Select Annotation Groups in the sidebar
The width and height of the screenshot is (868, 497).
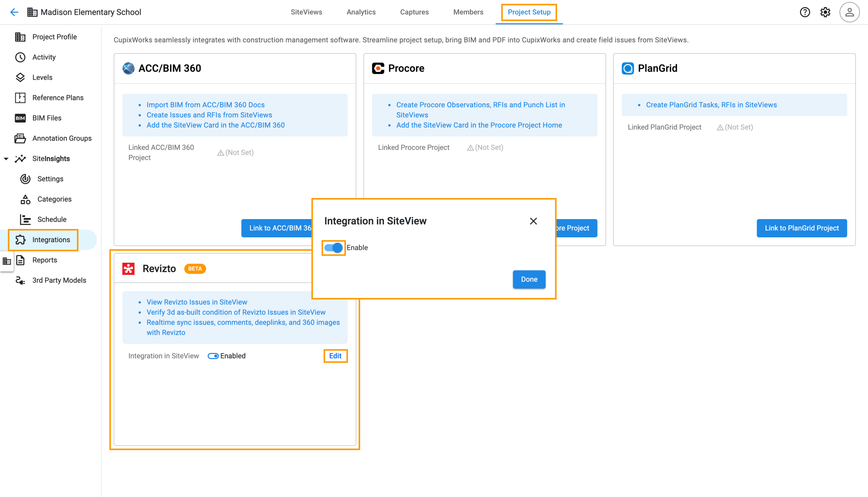[x=62, y=138]
